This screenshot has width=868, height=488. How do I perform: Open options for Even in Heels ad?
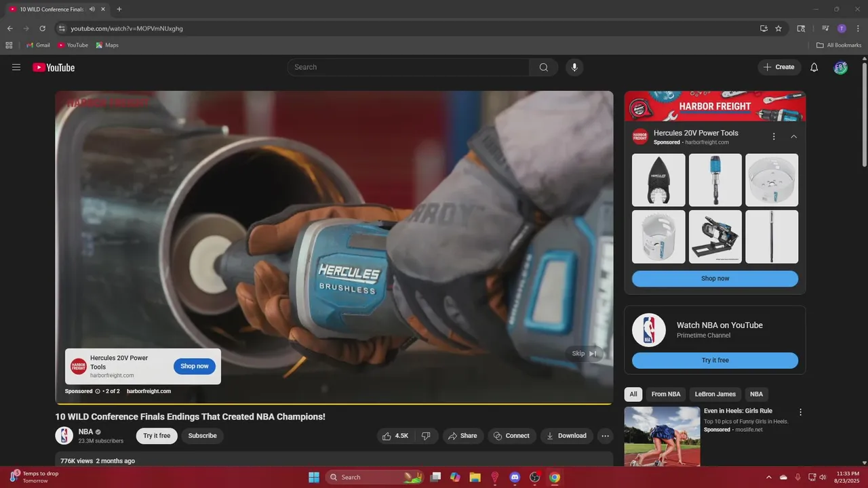[800, 412]
